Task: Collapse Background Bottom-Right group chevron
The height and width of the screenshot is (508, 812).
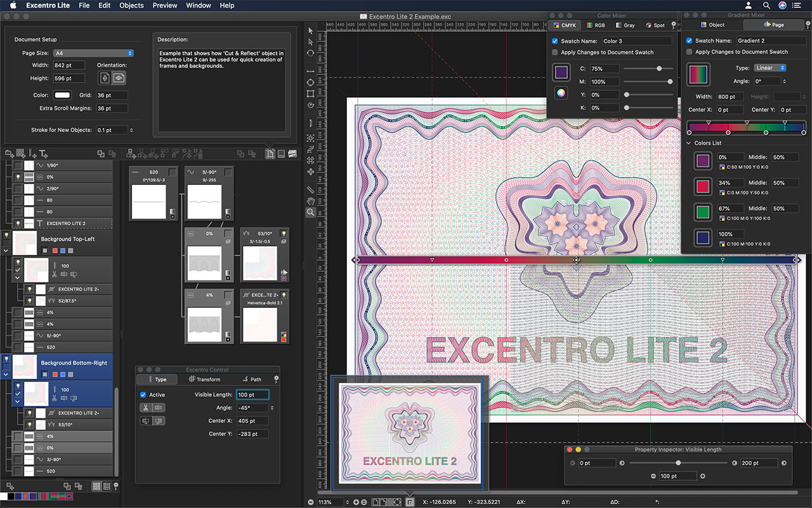Action: pos(7,375)
